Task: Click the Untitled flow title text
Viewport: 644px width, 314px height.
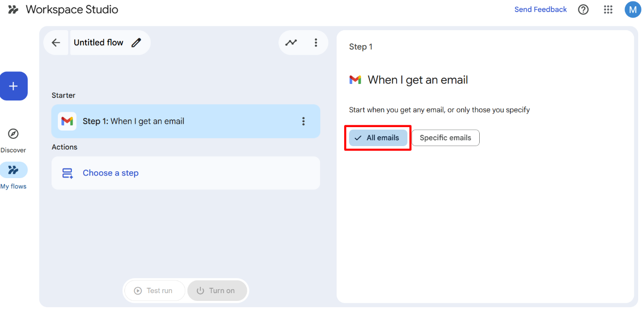Action: tap(98, 43)
